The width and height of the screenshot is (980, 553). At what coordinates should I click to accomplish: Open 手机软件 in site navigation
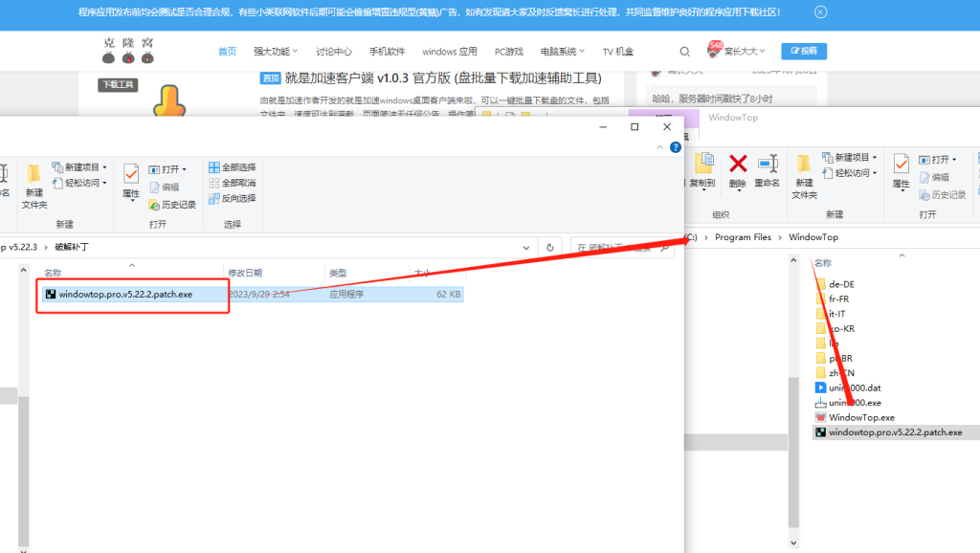point(387,52)
